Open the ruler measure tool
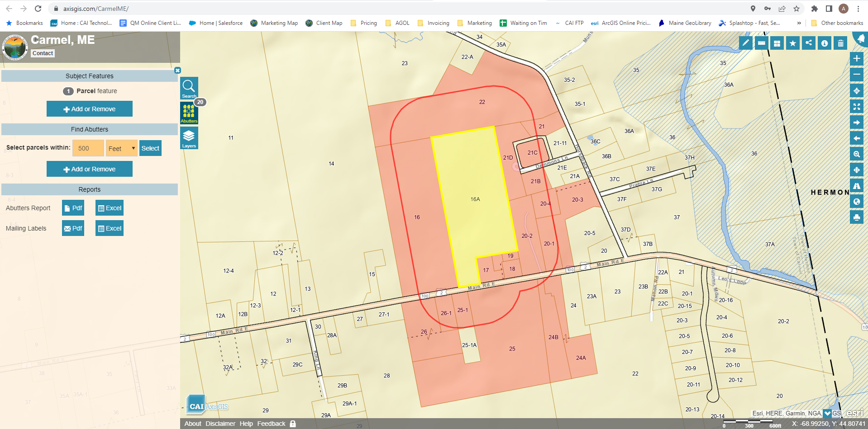Viewport: 868px width, 429px height. click(761, 42)
